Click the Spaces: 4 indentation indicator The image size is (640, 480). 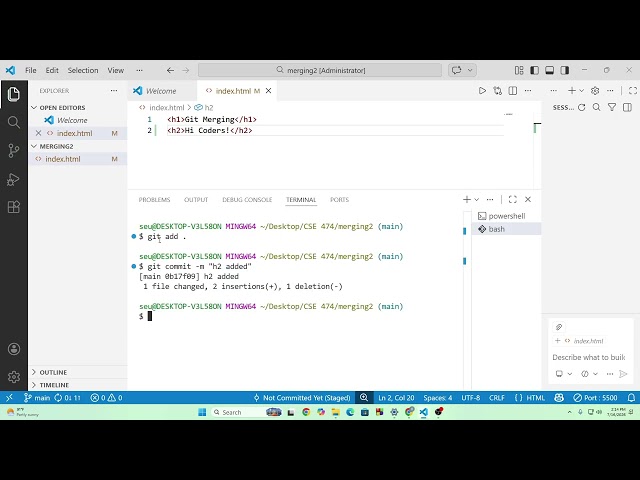(438, 398)
